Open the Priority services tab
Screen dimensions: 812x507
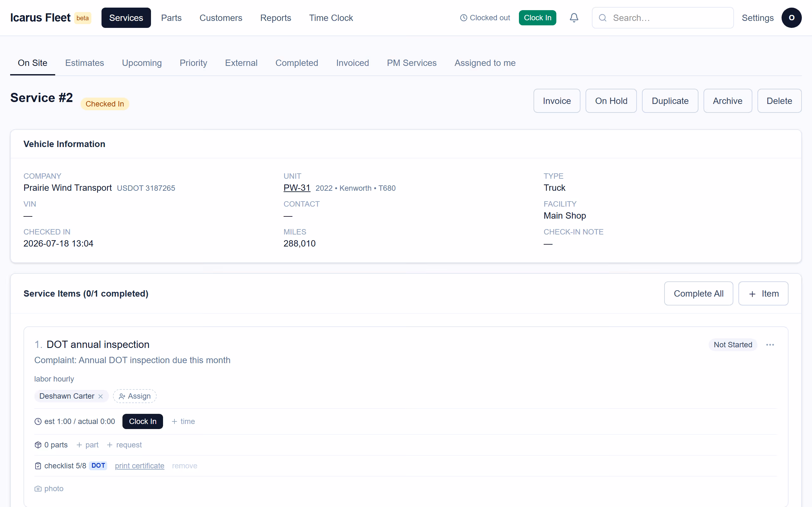[193, 63]
